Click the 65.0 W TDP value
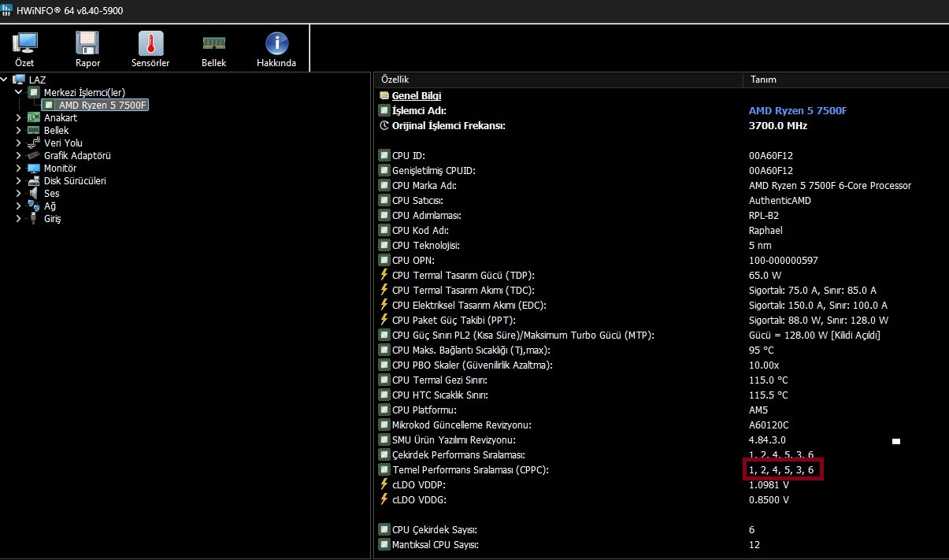The height and width of the screenshot is (560, 949). pos(765,276)
